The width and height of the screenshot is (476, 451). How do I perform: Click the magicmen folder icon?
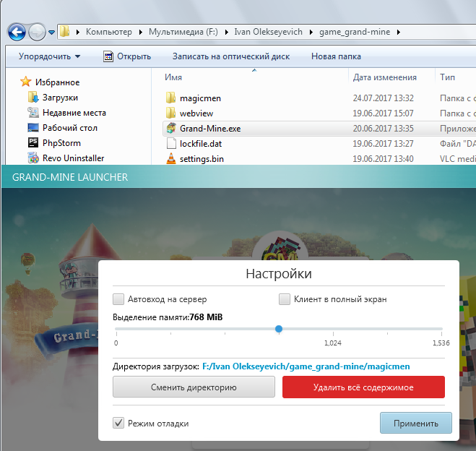170,98
